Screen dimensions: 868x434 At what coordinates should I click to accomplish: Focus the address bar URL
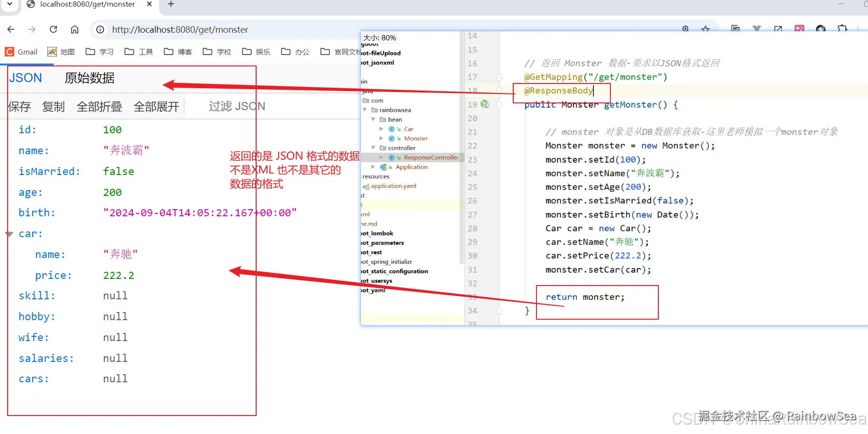point(180,29)
